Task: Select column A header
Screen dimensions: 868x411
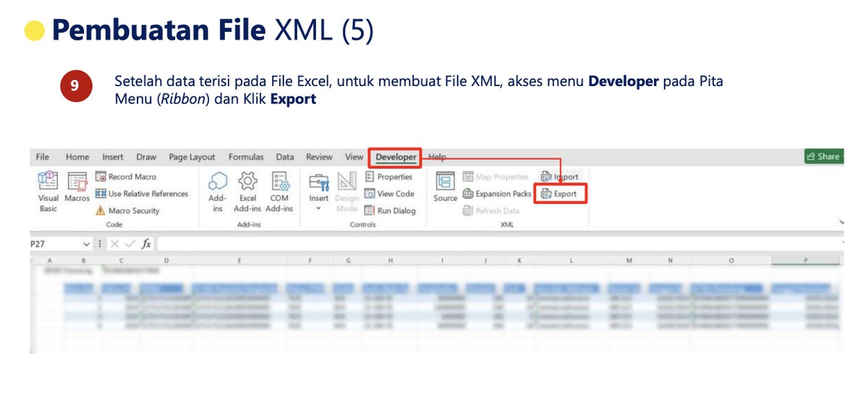Action: tap(50, 260)
